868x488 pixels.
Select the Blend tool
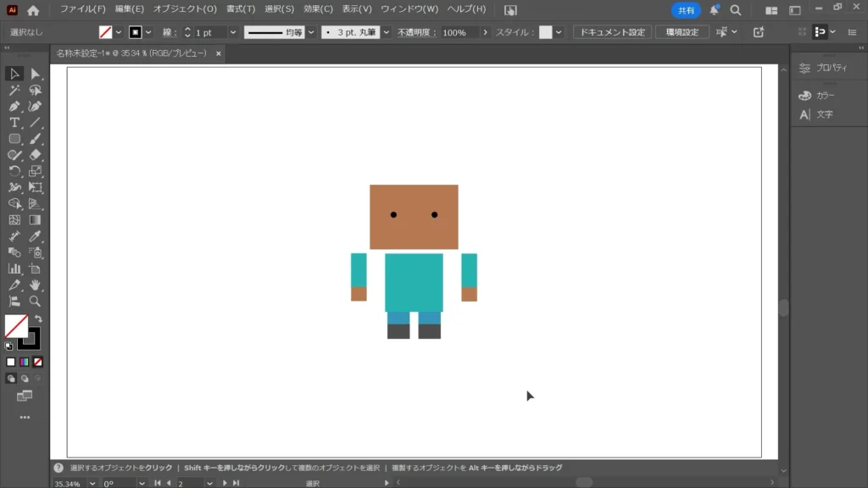tap(14, 252)
